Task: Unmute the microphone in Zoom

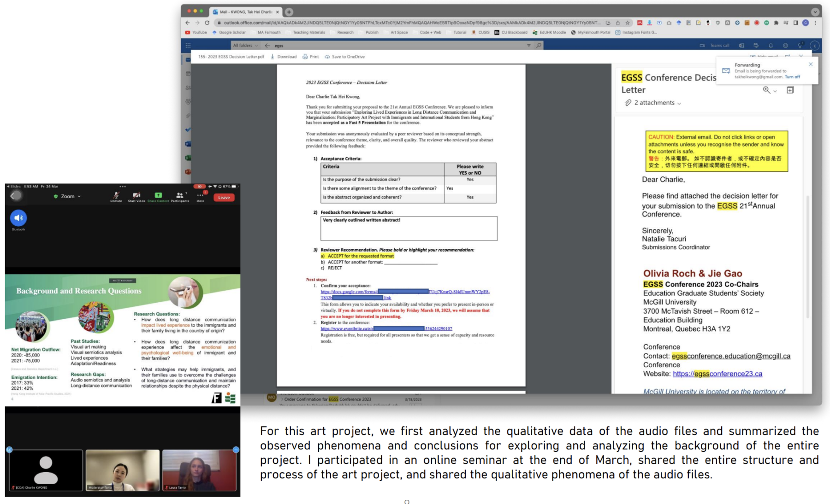Action: (116, 196)
